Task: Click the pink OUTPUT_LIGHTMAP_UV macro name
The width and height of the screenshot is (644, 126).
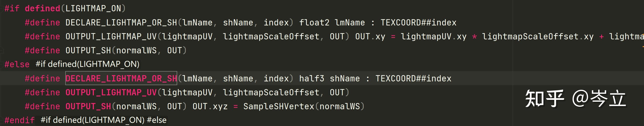Action: point(111,93)
